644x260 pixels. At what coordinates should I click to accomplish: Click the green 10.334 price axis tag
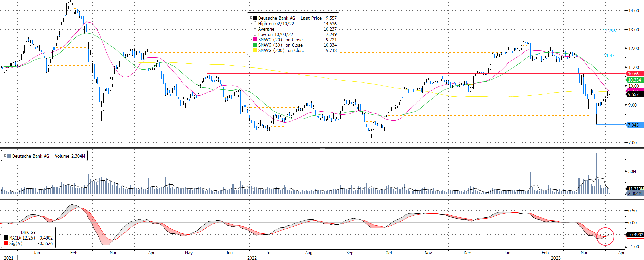point(635,80)
